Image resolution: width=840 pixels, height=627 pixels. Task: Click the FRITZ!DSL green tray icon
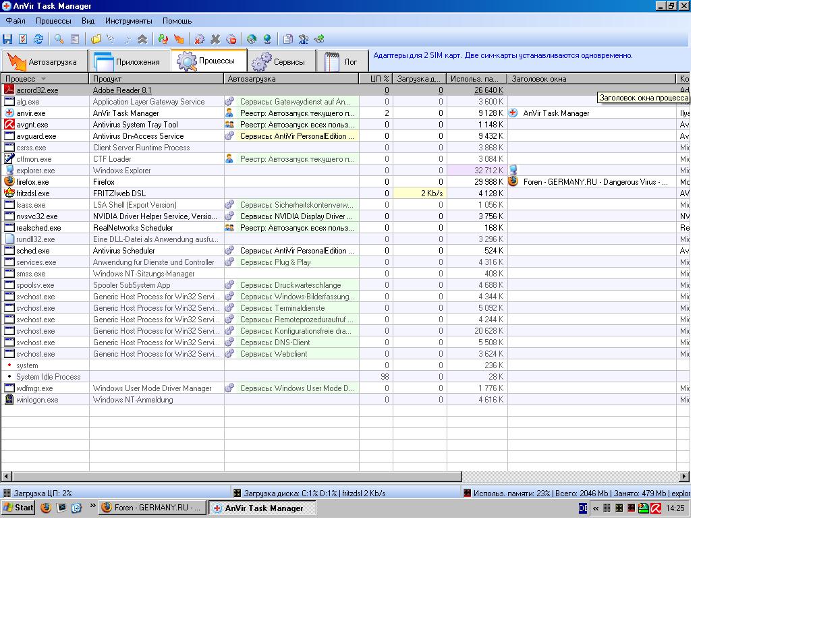[644, 508]
